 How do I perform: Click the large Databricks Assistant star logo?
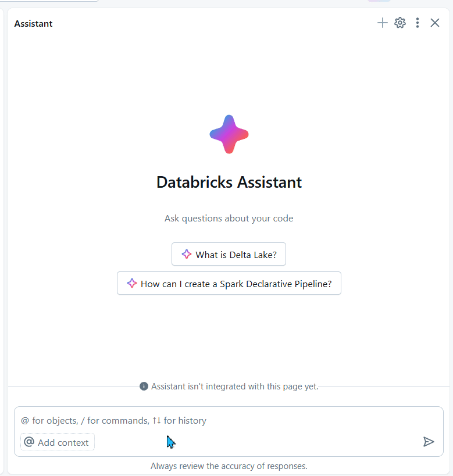(229, 134)
